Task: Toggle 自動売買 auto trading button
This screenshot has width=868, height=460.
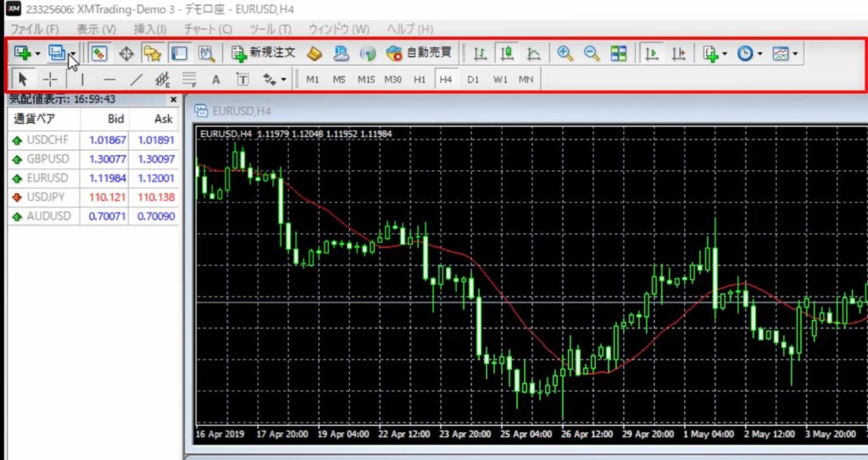Action: 419,53
